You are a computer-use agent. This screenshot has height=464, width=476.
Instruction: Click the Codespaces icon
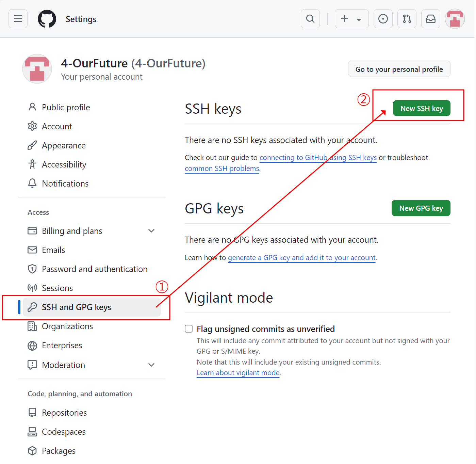32,432
